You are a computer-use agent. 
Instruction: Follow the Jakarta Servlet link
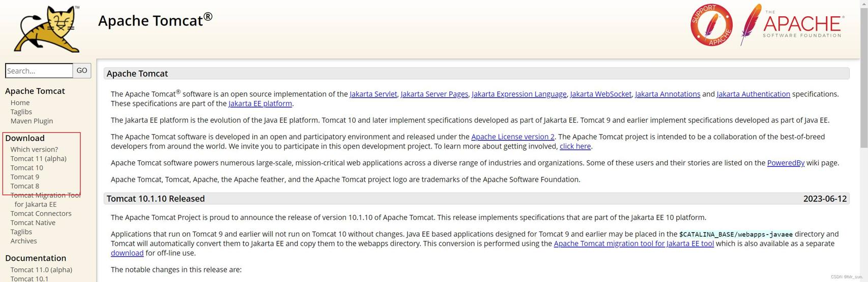pos(373,94)
